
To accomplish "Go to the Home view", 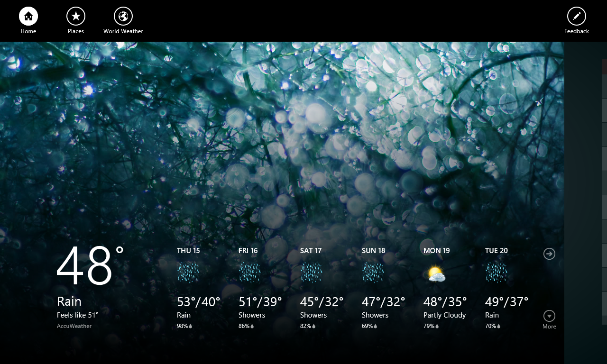I will [x=28, y=16].
